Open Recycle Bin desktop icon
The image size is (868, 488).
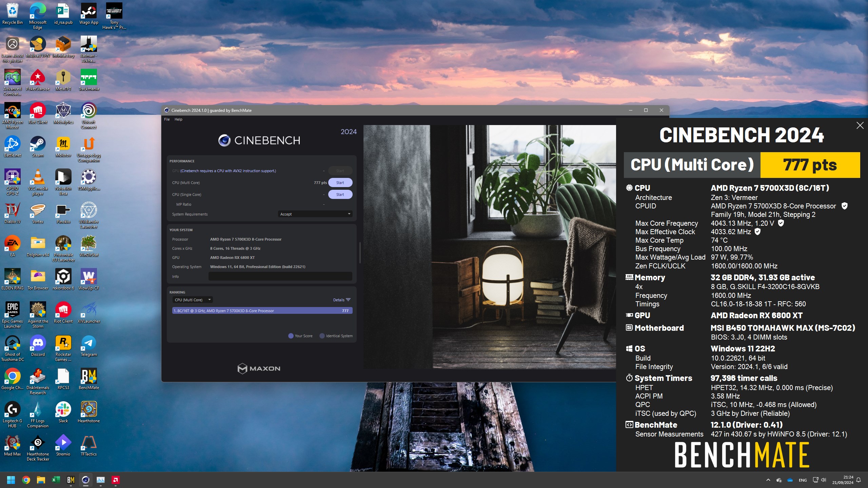(x=13, y=14)
